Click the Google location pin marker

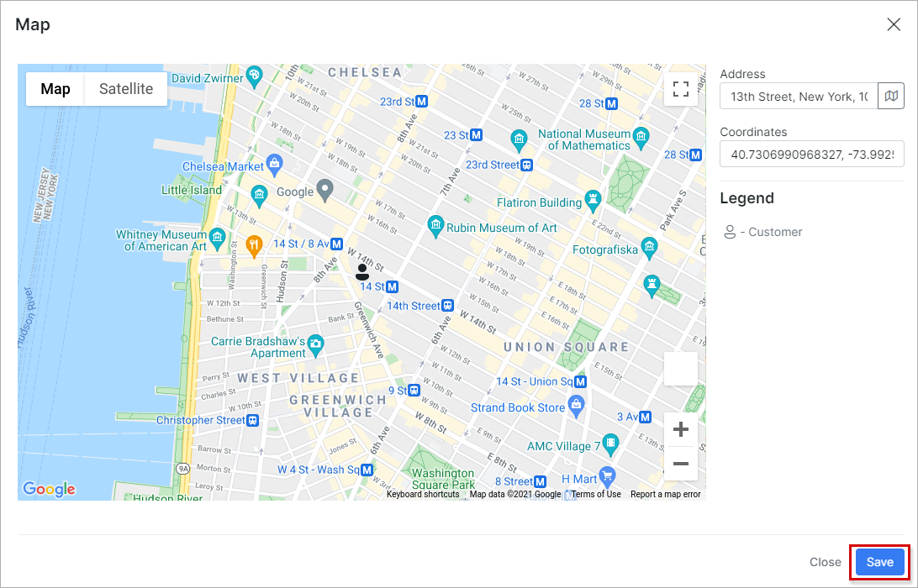(324, 190)
